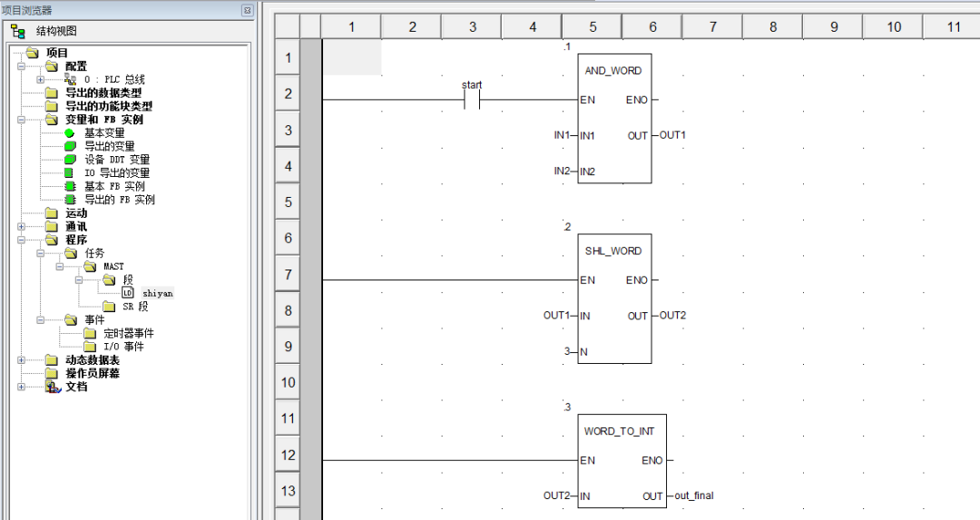Screen dimensions: 980x520
Task: Click the IO 导出的变量 icon
Action: [69, 172]
